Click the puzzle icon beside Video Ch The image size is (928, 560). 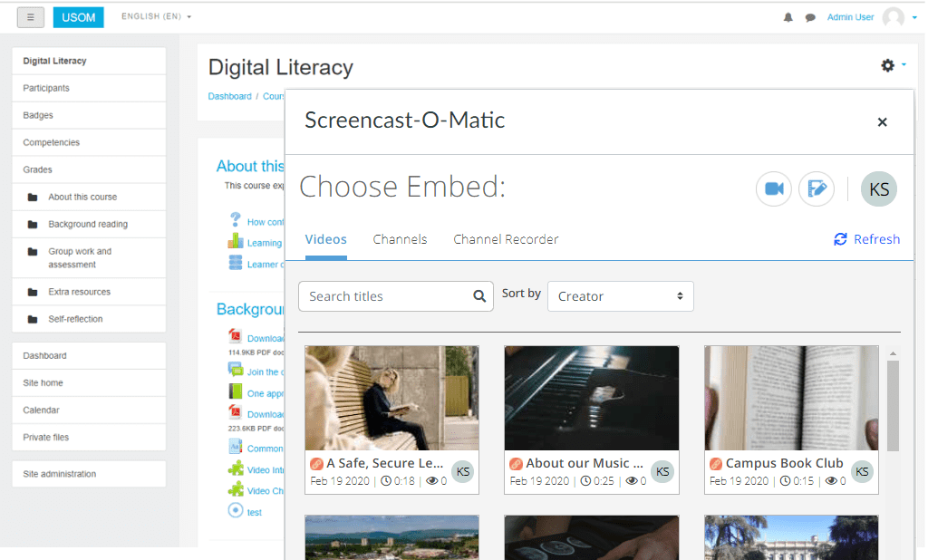pos(235,489)
